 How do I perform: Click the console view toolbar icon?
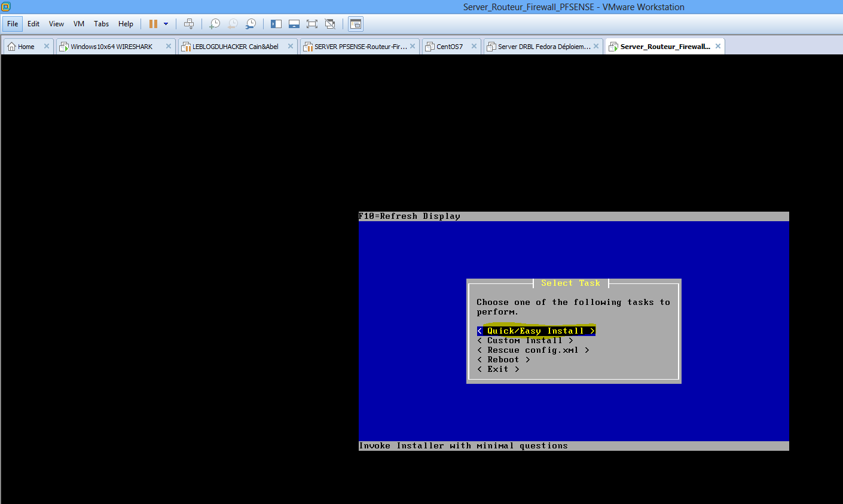[x=356, y=24]
